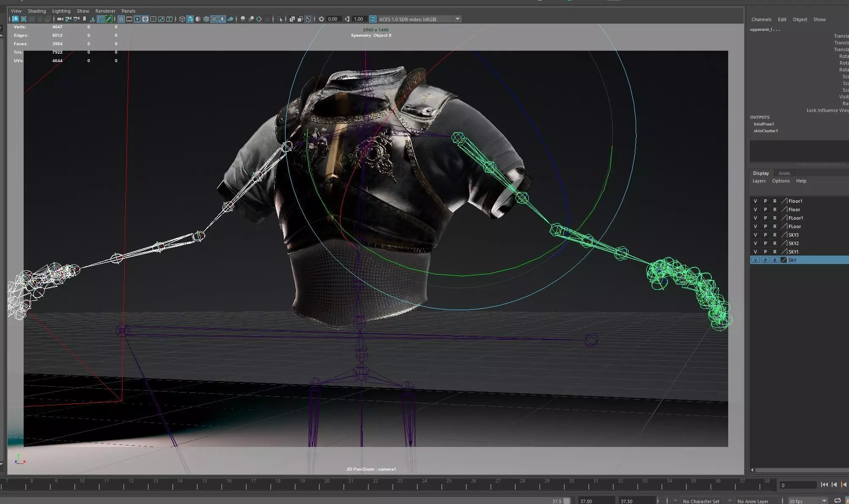Click color swatch of SKY layer
Viewport: 849px width, 504px height.
click(784, 260)
